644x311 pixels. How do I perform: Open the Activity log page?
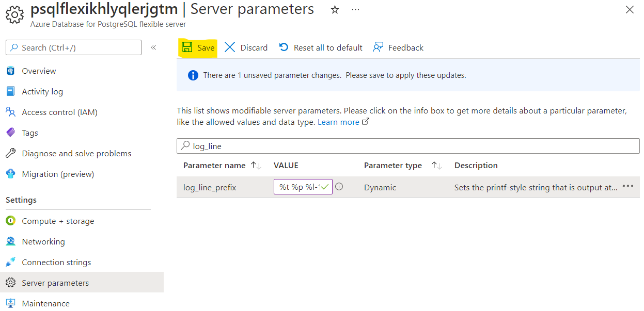click(x=41, y=91)
